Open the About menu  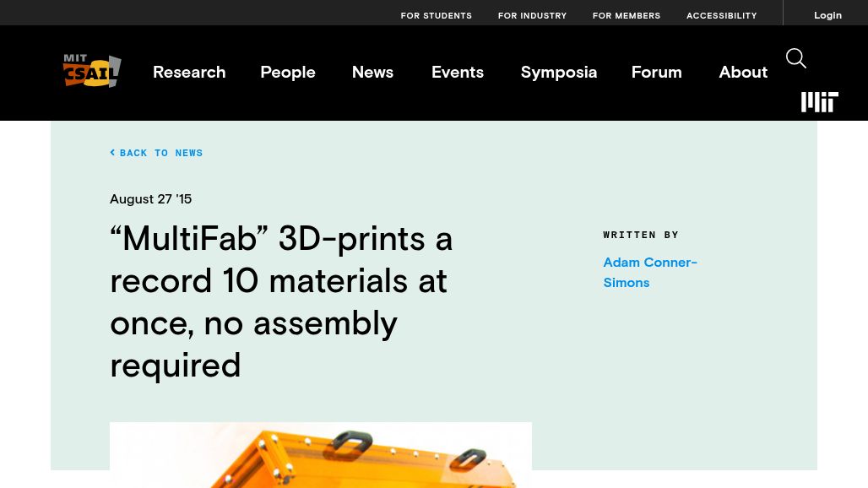point(743,72)
